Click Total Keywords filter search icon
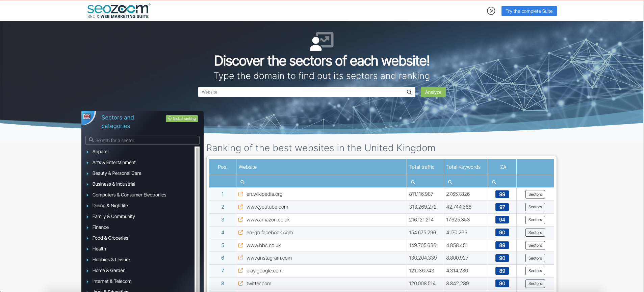The width and height of the screenshot is (644, 292). point(450,182)
